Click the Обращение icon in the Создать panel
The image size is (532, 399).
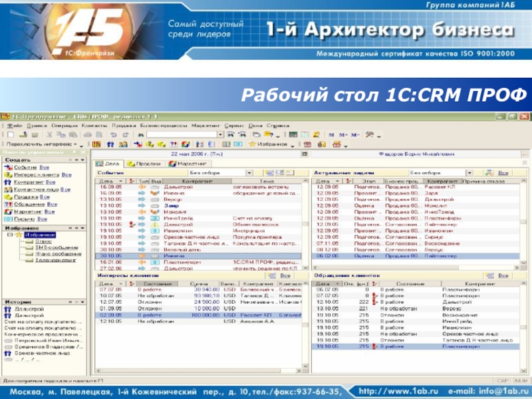8,204
